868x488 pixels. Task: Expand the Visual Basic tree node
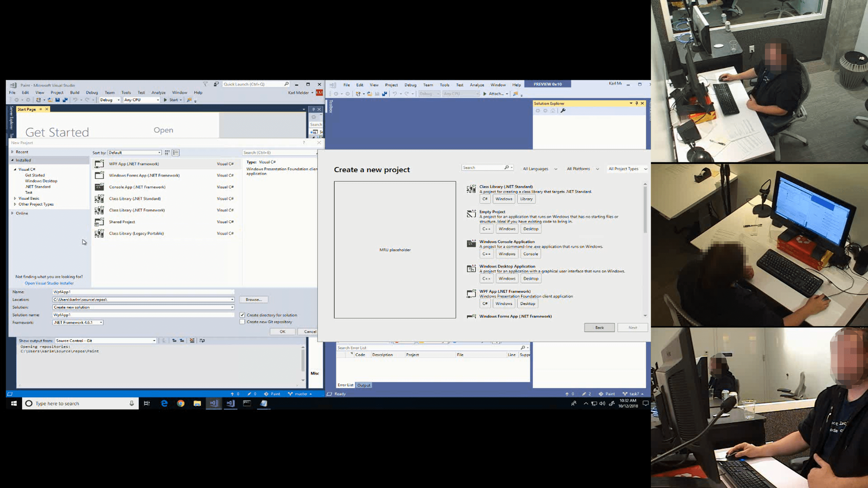coord(15,199)
